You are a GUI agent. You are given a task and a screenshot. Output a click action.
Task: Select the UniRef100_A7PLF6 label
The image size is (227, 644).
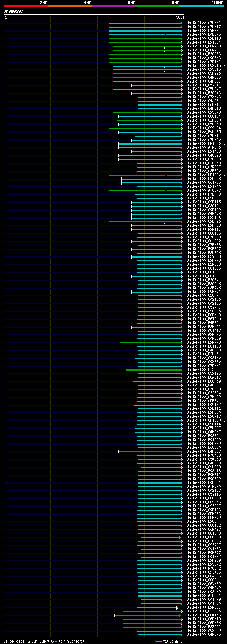tap(204, 148)
